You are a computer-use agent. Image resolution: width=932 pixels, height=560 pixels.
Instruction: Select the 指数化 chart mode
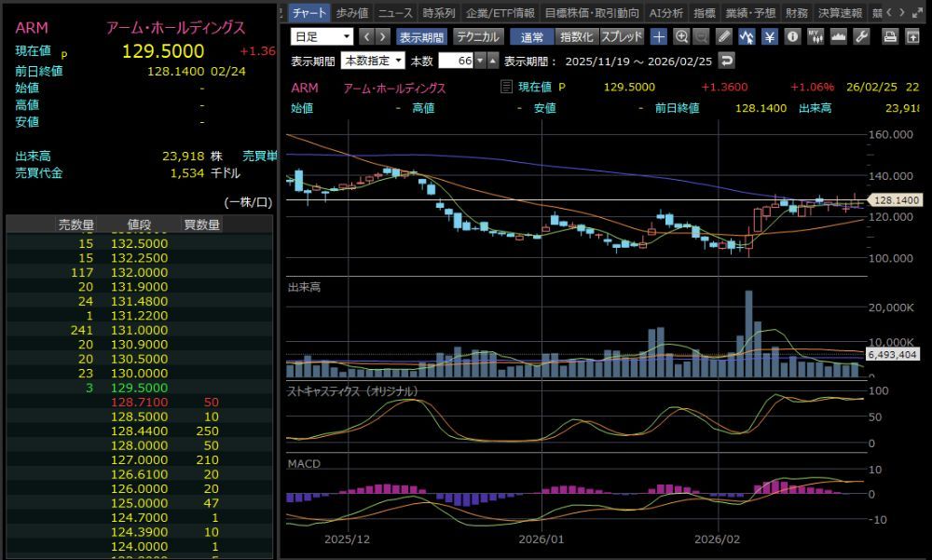pyautogui.click(x=577, y=37)
